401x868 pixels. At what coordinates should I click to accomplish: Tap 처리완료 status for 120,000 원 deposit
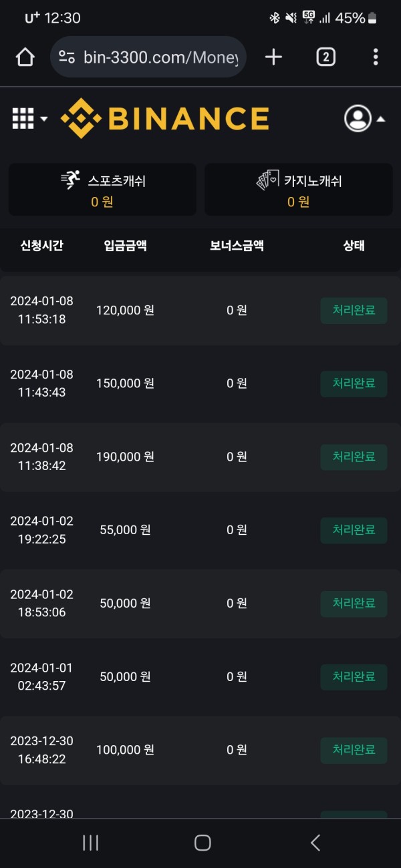(354, 310)
